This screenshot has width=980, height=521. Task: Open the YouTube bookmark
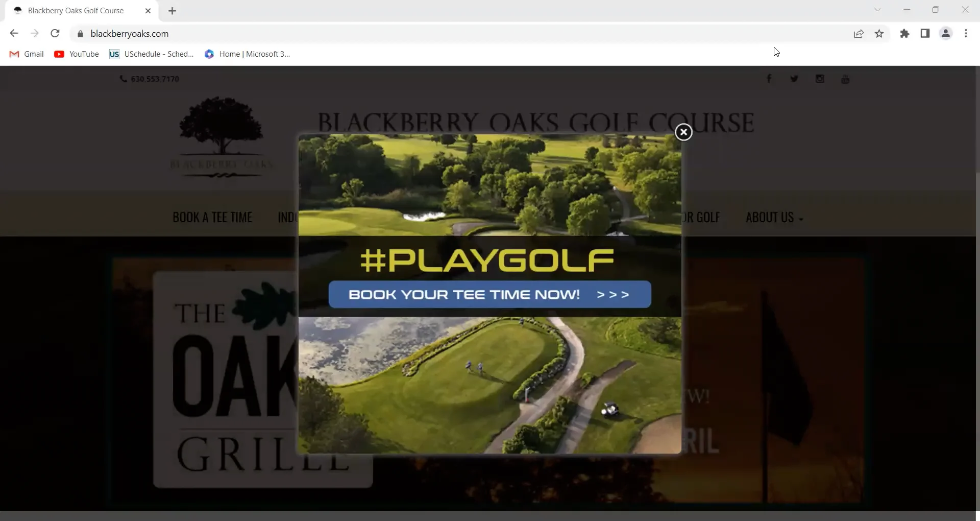[x=77, y=54]
